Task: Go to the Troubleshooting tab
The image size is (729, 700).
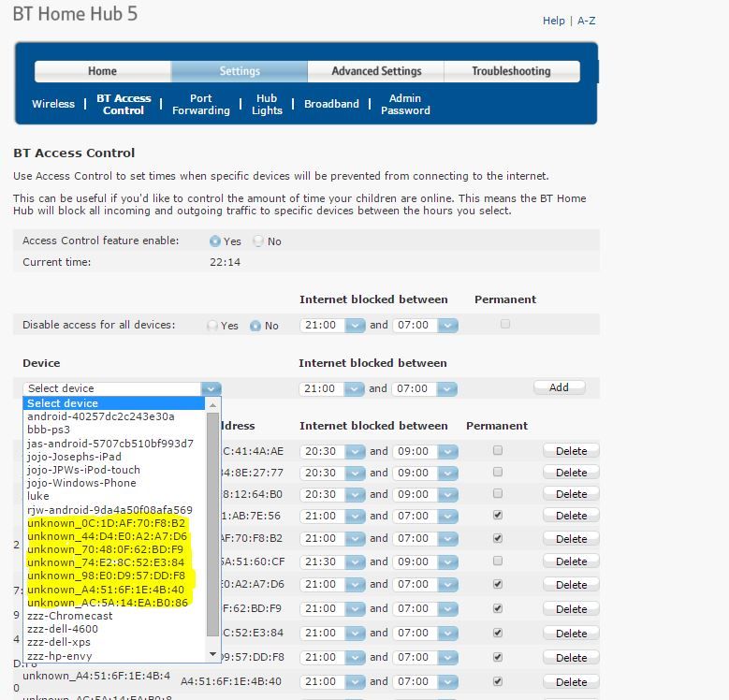Action: tap(511, 71)
